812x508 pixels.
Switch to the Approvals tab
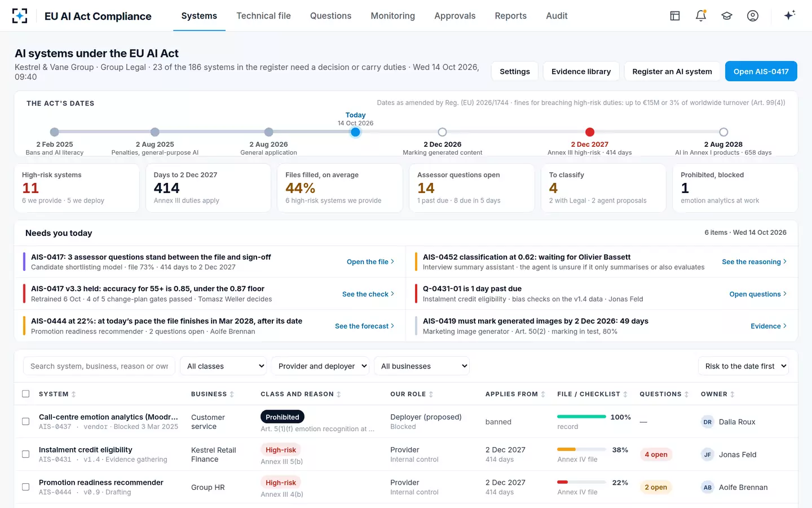click(x=454, y=16)
